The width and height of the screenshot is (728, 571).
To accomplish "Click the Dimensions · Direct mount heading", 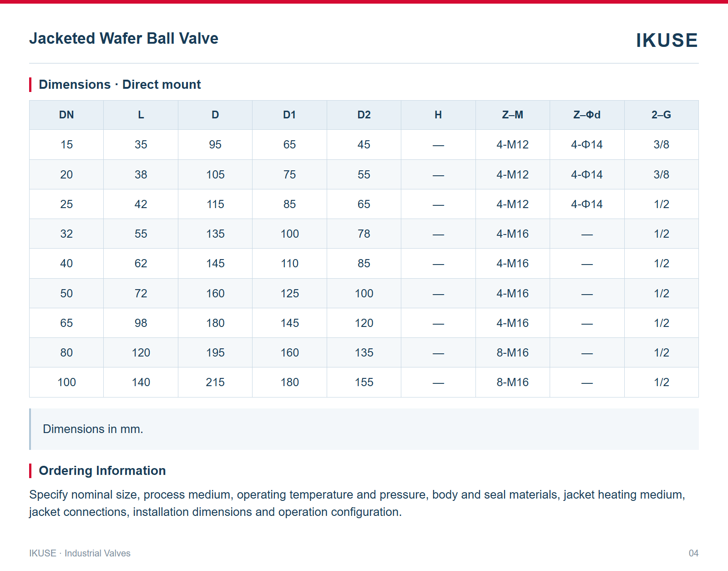I will (120, 84).
